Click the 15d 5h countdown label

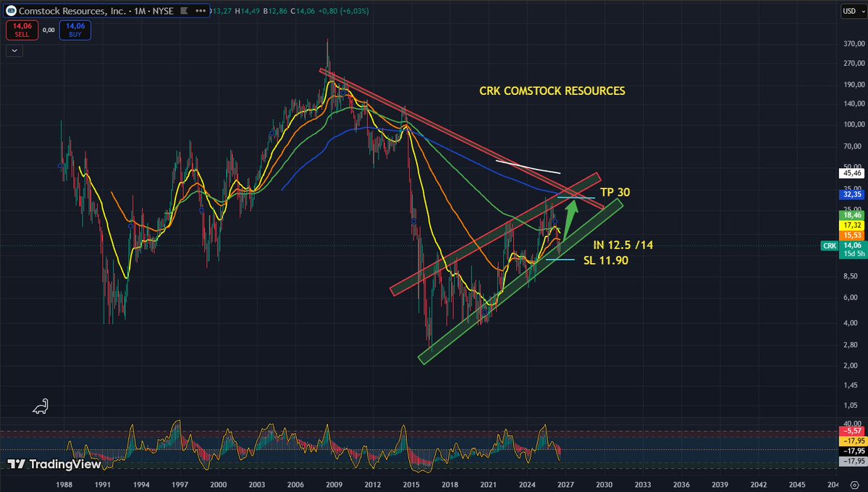point(853,254)
